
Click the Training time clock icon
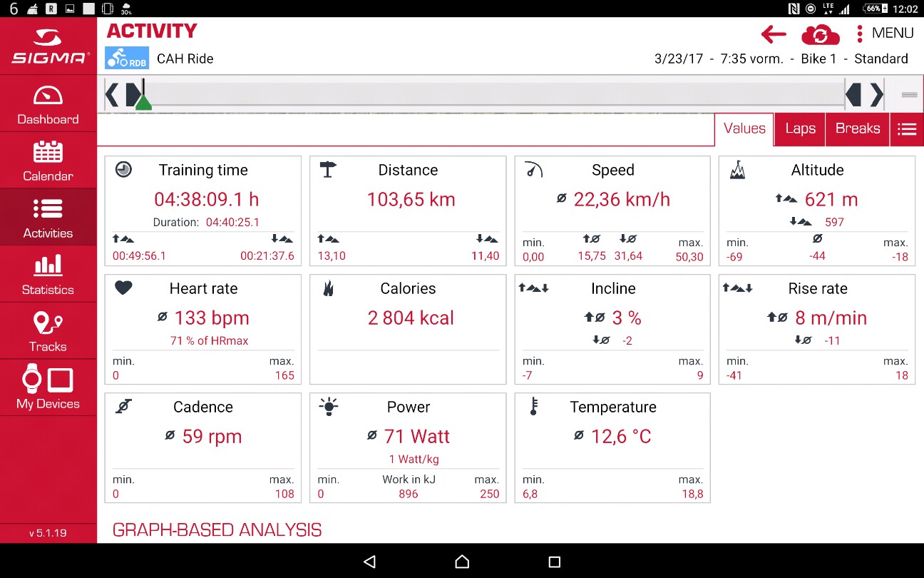(x=123, y=170)
